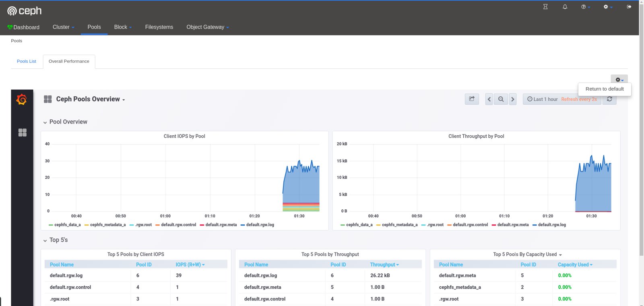The image size is (644, 306).
Task: Collapse the Top 5's row
Action: [x=56, y=240]
